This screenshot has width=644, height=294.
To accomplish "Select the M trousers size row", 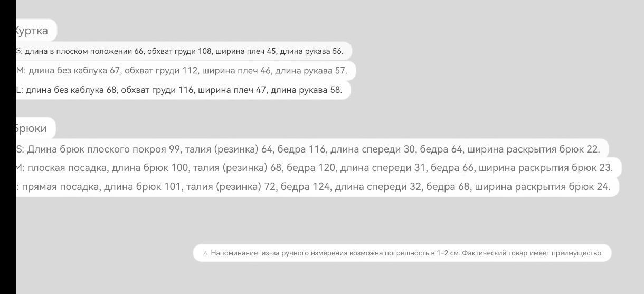I will point(318,168).
